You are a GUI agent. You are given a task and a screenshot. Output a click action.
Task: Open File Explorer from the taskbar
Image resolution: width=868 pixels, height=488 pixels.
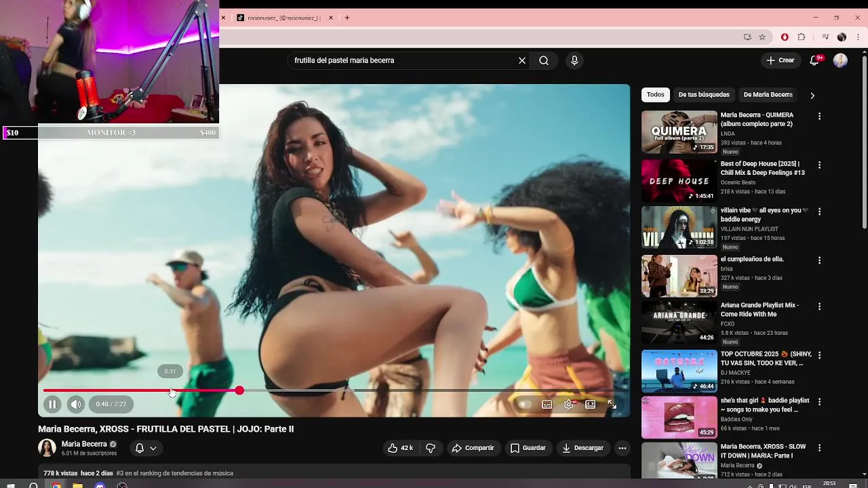coord(77,485)
